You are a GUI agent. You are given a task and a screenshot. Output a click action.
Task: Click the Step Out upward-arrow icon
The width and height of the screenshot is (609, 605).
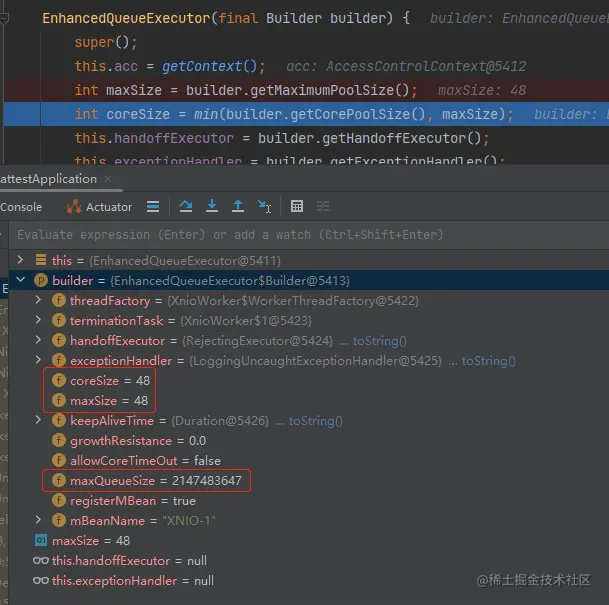[x=238, y=206]
